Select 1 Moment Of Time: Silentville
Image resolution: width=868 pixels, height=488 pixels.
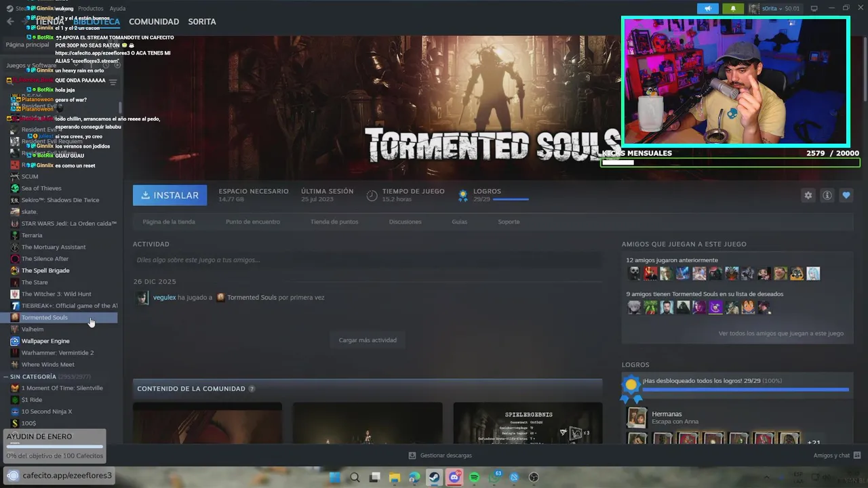pos(63,388)
